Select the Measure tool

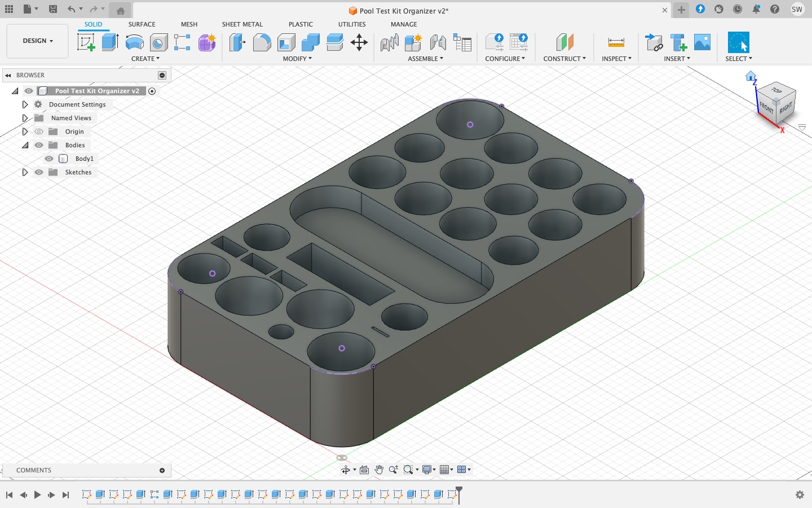[x=616, y=42]
